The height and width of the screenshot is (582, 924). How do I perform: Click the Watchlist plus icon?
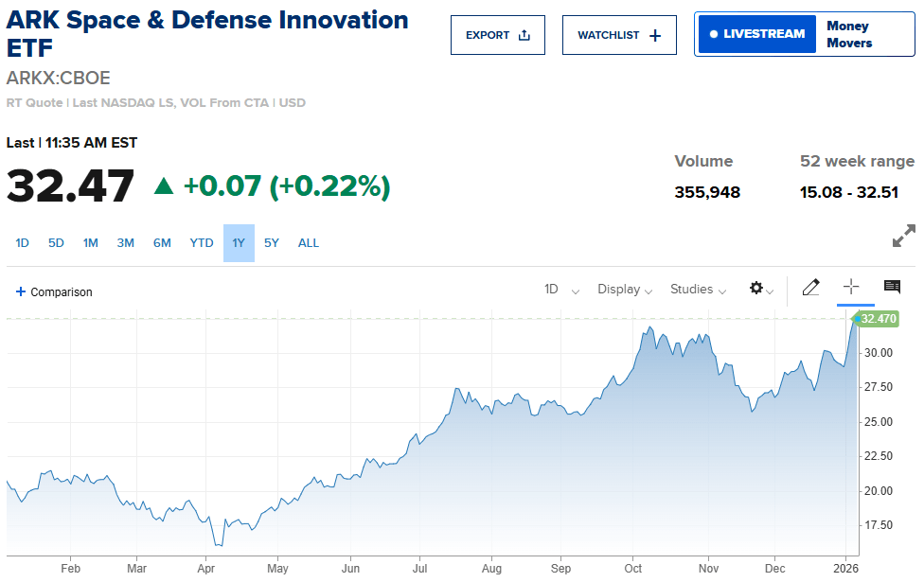(x=655, y=36)
